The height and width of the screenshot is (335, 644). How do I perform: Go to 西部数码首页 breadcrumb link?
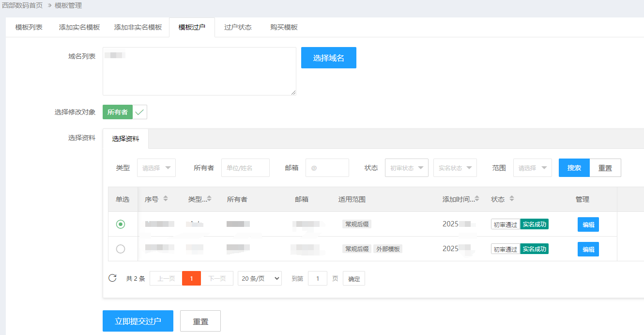pyautogui.click(x=22, y=5)
